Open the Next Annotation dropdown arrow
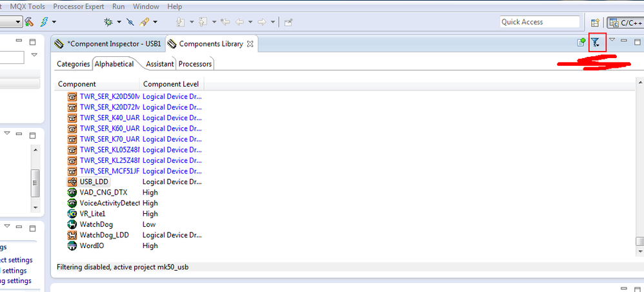The image size is (644, 292). point(192,22)
